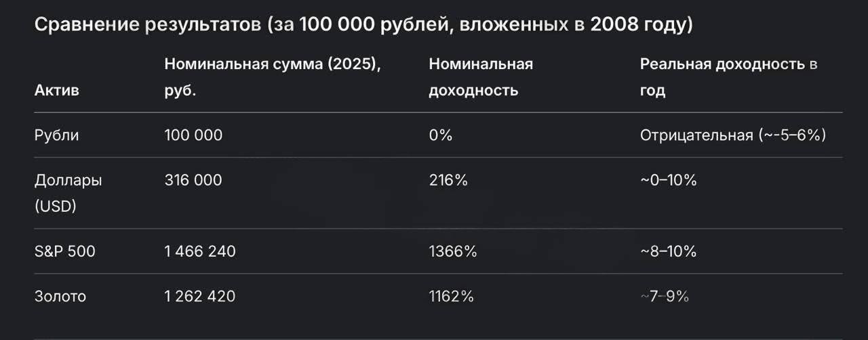Click the table title 'Сравнение результатов'
This screenshot has width=868, height=340.
click(147, 26)
